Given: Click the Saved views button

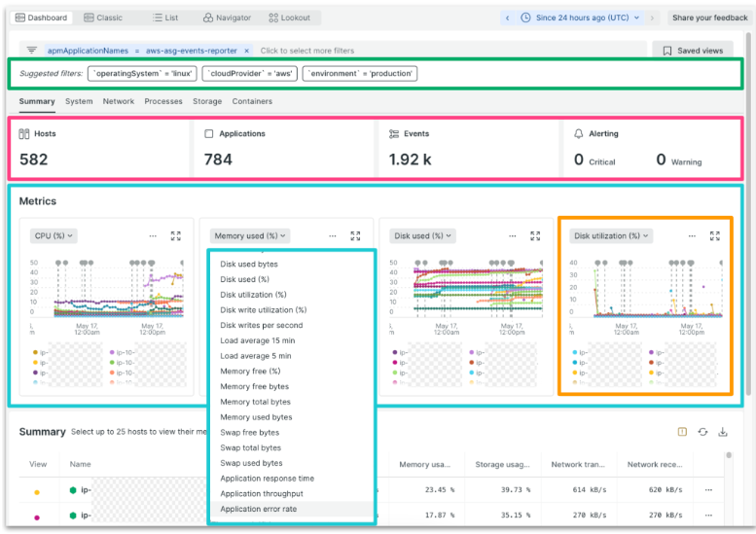Looking at the screenshot, I should click(692, 51).
